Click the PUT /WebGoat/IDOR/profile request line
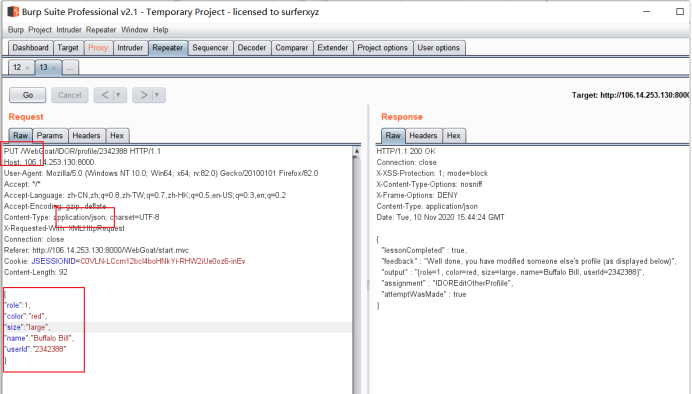This screenshot has height=394, width=692. 83,151
